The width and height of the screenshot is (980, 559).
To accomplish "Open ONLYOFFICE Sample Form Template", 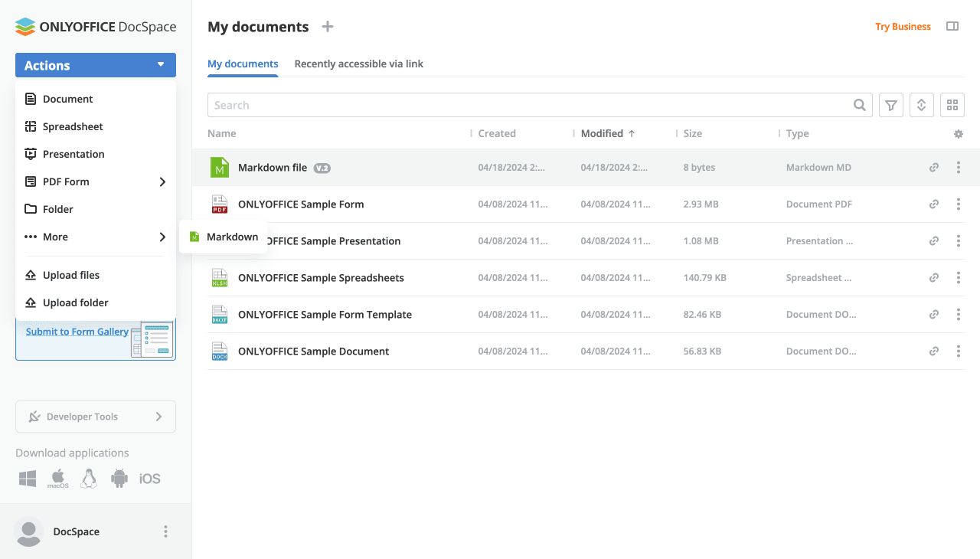I will tap(325, 315).
